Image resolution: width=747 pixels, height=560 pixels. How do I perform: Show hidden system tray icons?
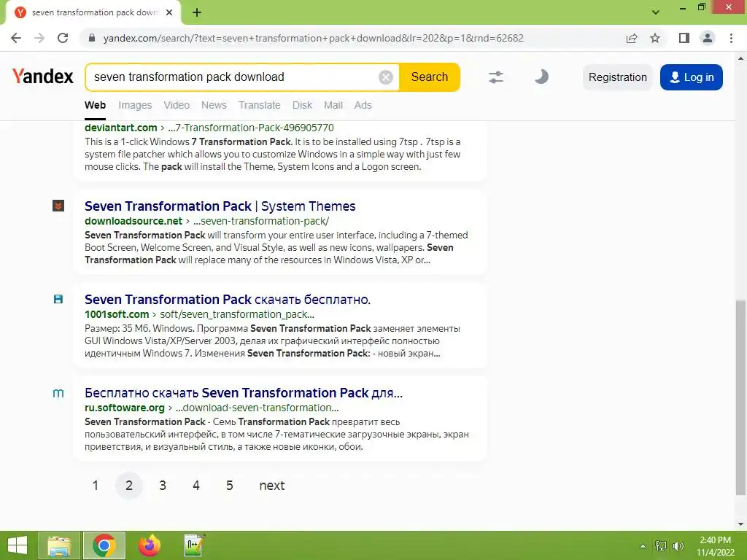point(643,546)
